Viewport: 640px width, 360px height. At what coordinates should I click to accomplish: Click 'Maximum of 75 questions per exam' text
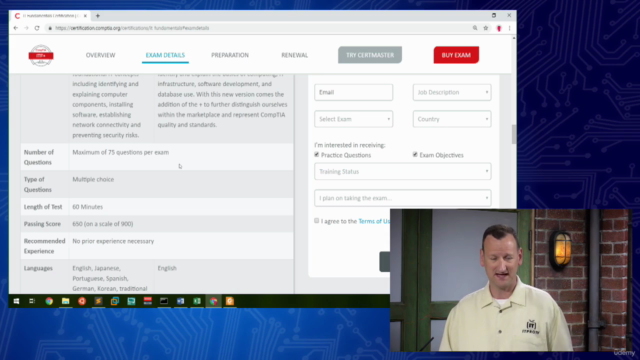click(x=120, y=152)
